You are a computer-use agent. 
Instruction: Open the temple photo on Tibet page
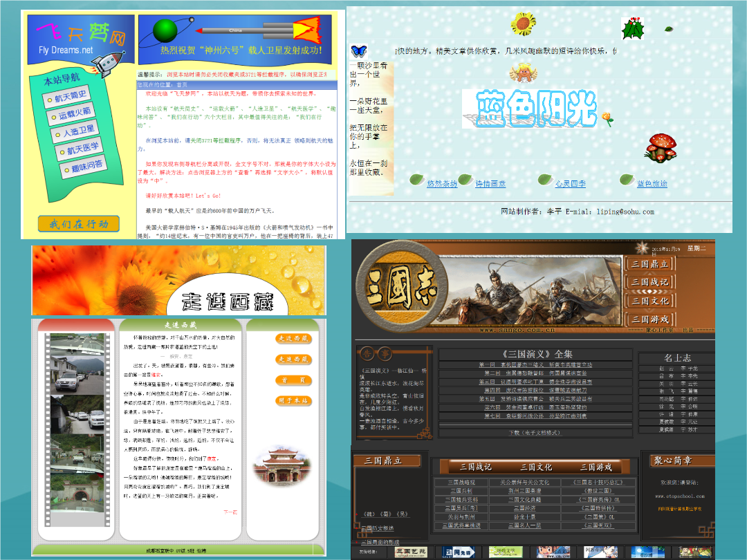tap(283, 465)
